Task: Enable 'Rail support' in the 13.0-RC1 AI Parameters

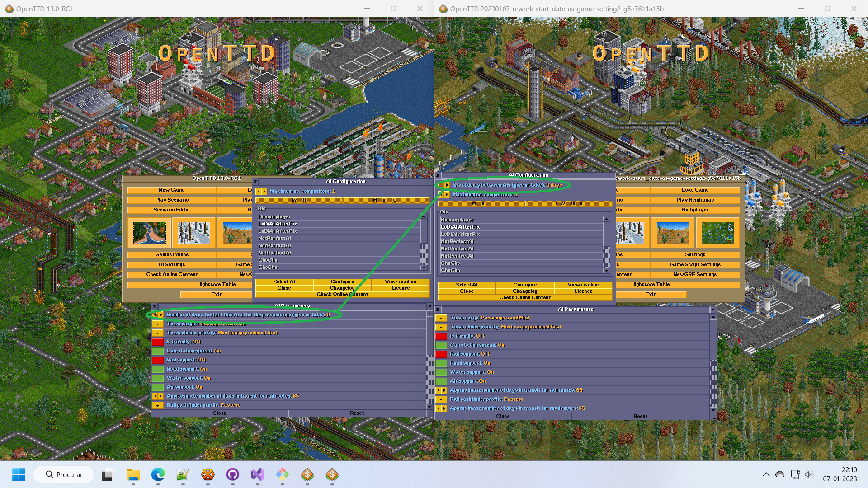Action: click(158, 360)
